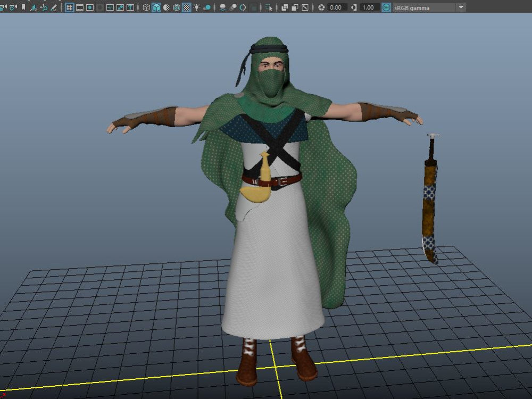Click the Depth of Field icon

(253, 7)
